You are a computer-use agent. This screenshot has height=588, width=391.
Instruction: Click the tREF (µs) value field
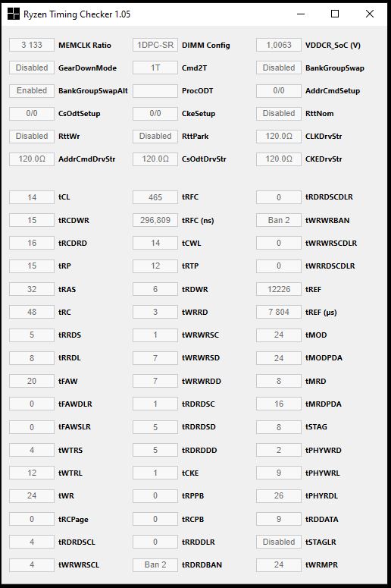(x=279, y=312)
